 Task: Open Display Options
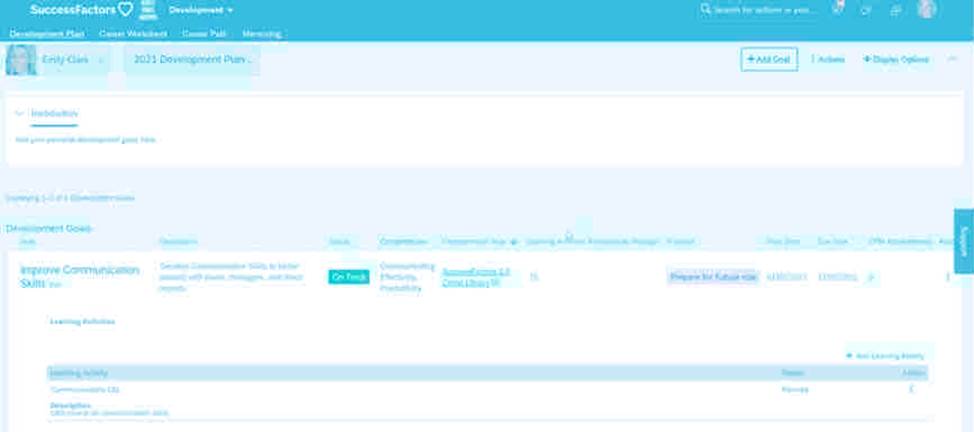pyautogui.click(x=896, y=60)
